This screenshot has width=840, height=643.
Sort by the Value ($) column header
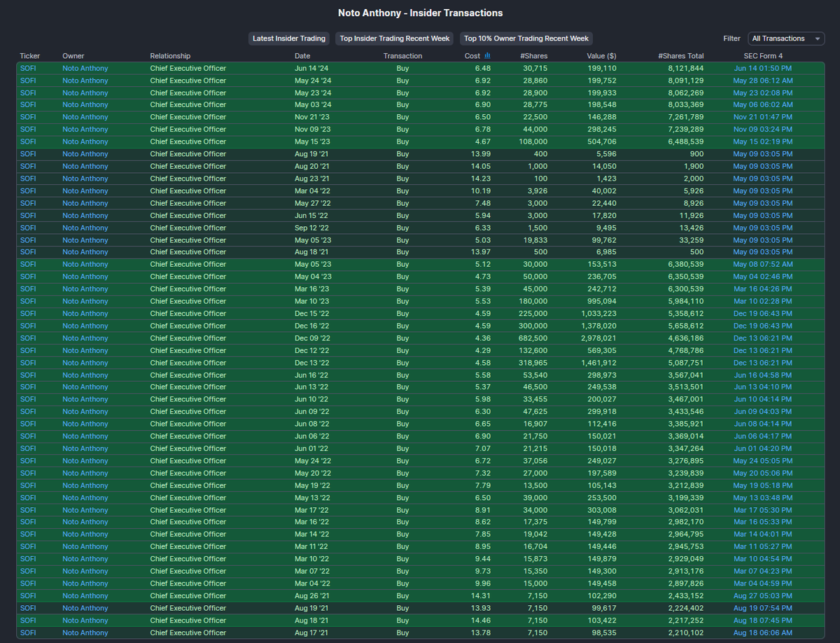point(602,56)
